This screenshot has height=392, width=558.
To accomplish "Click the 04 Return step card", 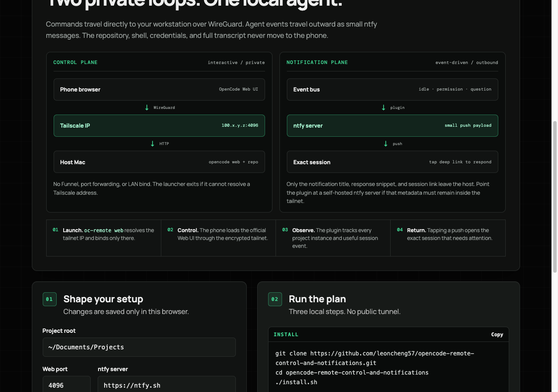I will (448, 238).
